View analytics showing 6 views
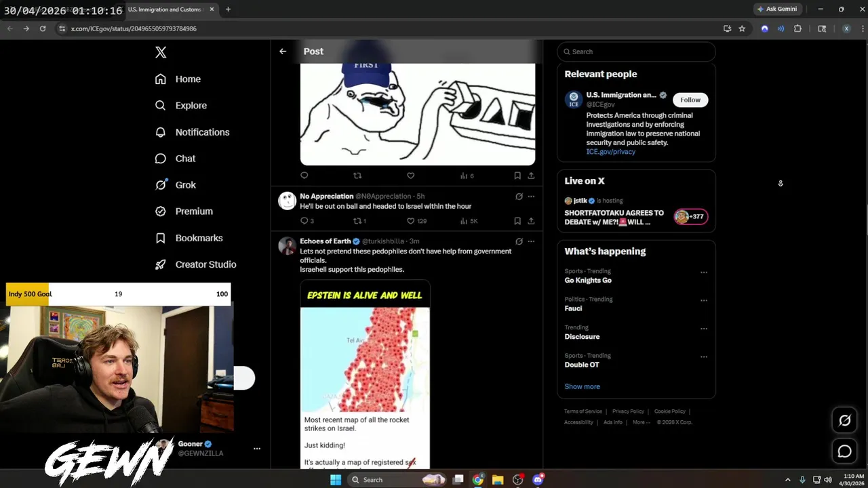This screenshot has height=488, width=868. click(467, 176)
